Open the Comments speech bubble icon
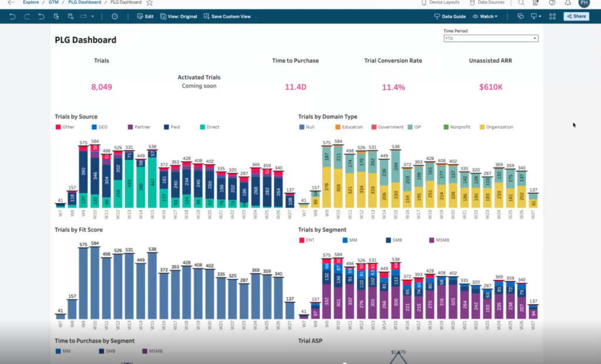Screen dimensions: 601x364 pos(521,16)
